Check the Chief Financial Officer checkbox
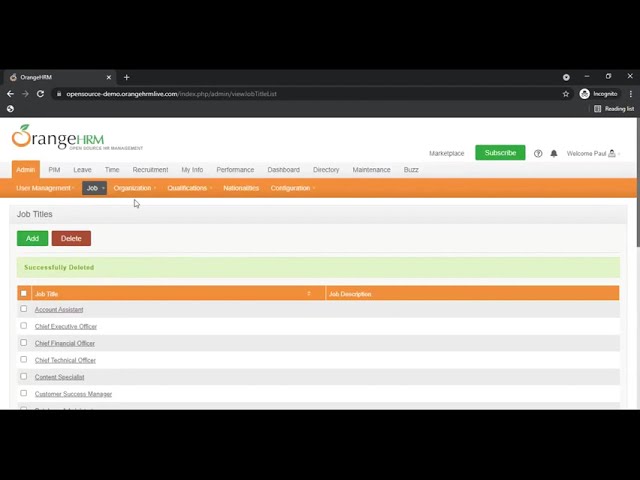The width and height of the screenshot is (640, 480). tap(24, 342)
